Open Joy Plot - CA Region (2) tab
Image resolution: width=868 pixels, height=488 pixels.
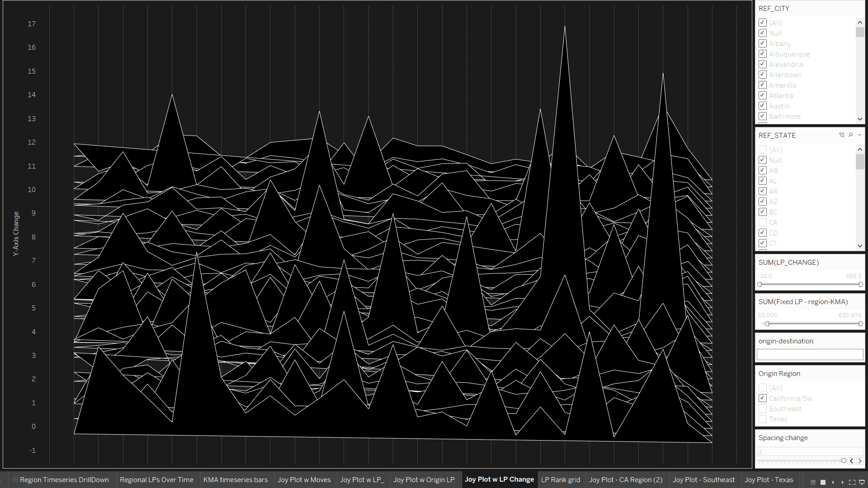(626, 479)
